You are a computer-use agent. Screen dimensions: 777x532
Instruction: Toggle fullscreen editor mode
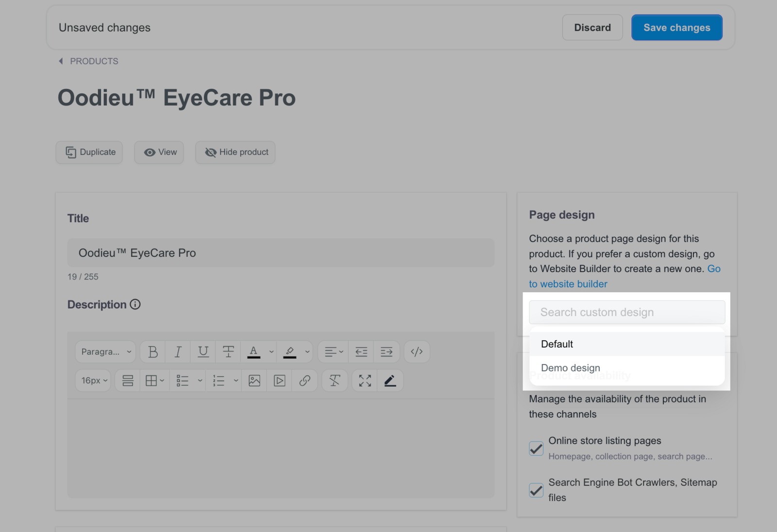click(365, 381)
